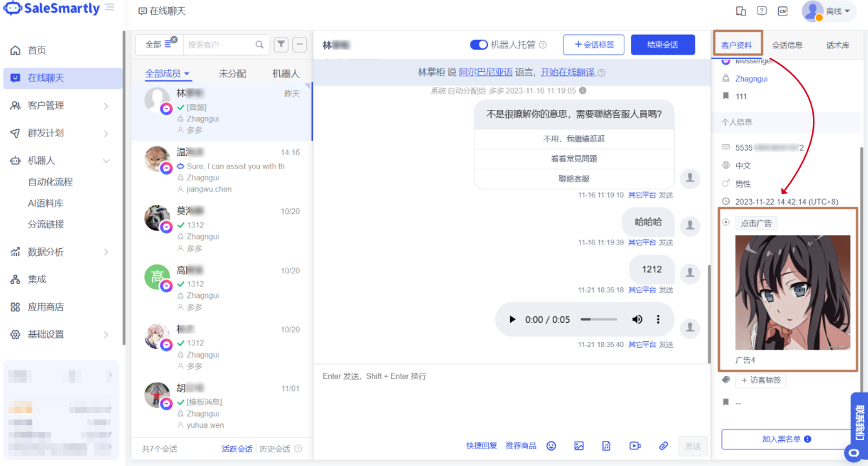Select the 未分配 conversation tab
The image size is (868, 466).
[x=233, y=74]
